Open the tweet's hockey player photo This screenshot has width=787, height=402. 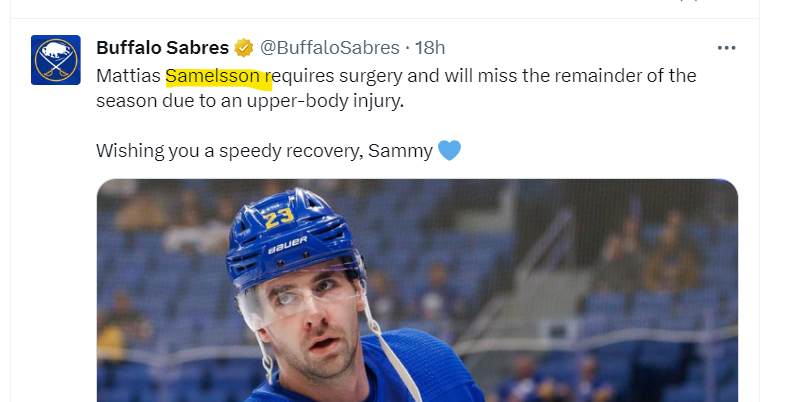(x=417, y=291)
